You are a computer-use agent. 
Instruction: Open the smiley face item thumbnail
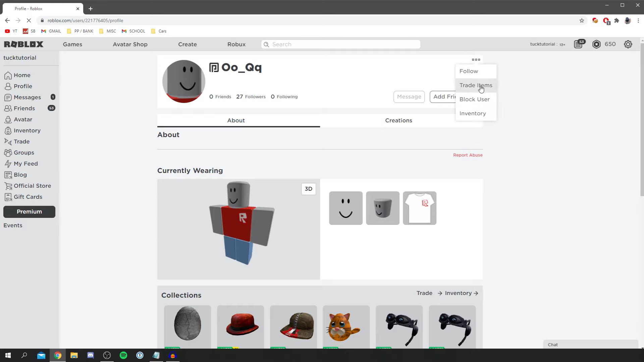click(x=346, y=208)
